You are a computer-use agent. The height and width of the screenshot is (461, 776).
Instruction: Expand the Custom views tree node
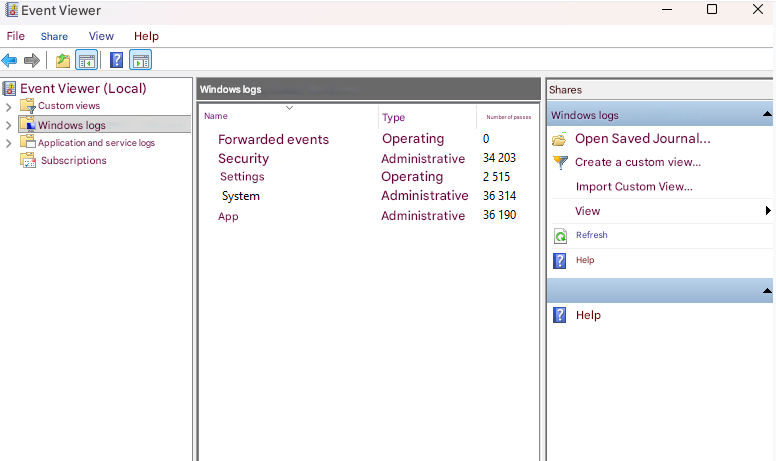tap(8, 107)
